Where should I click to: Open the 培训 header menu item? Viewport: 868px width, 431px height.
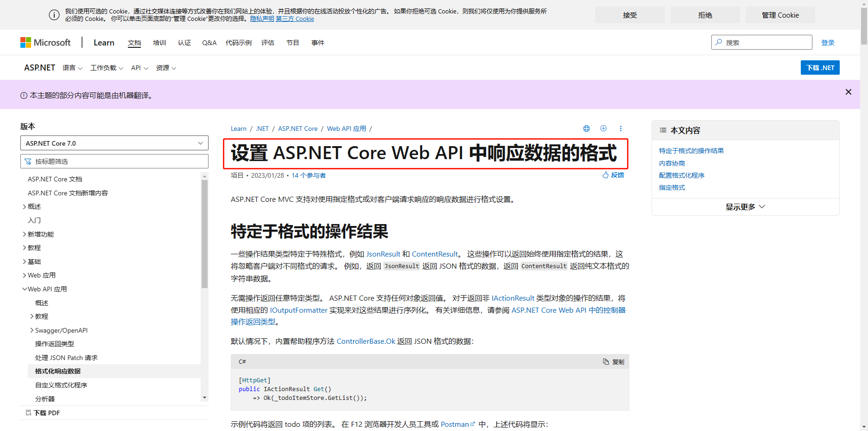tap(159, 43)
